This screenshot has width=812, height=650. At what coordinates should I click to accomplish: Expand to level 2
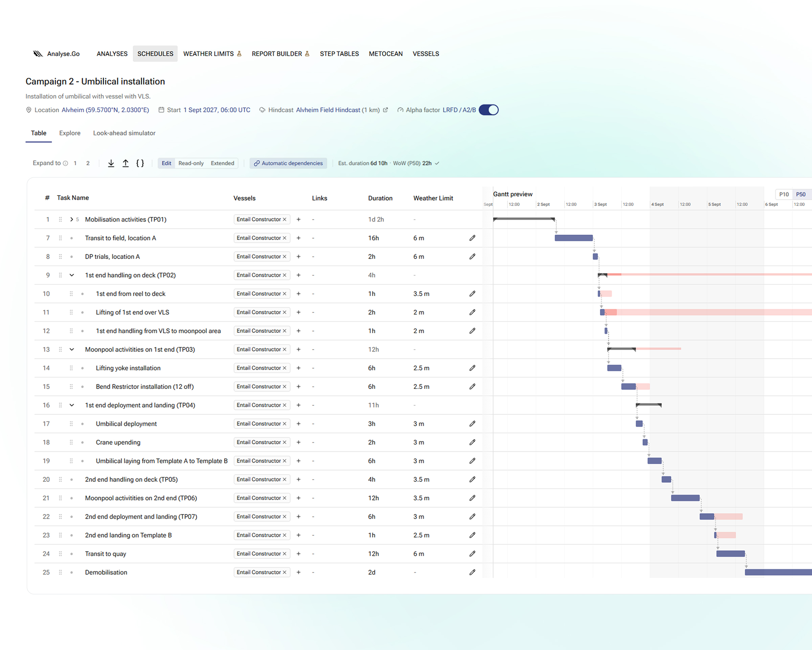click(88, 163)
